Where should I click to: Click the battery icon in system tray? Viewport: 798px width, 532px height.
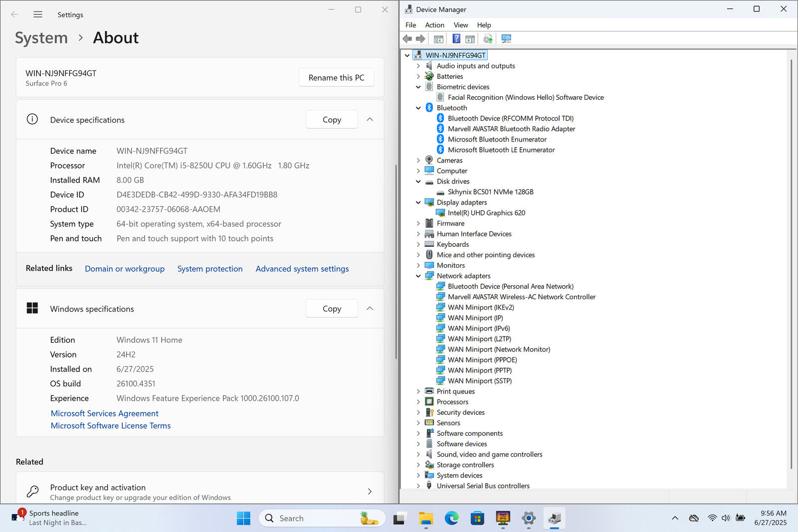741,518
